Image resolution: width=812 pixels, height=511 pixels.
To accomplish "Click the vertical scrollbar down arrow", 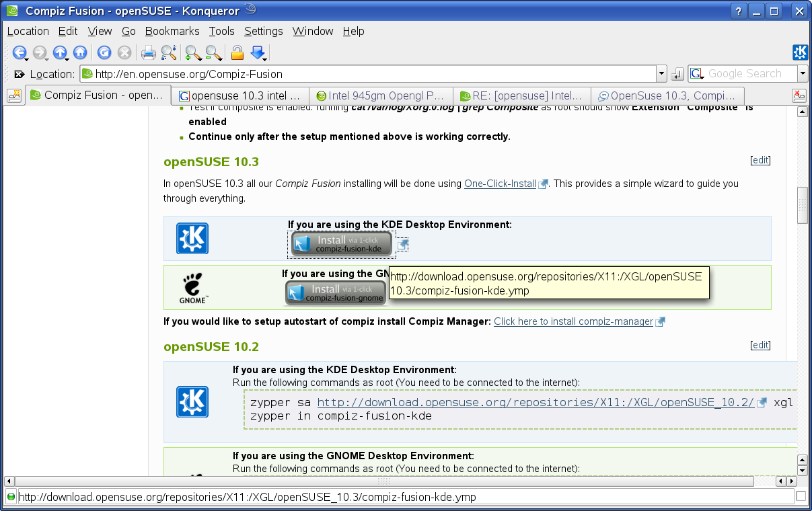I will (802, 470).
